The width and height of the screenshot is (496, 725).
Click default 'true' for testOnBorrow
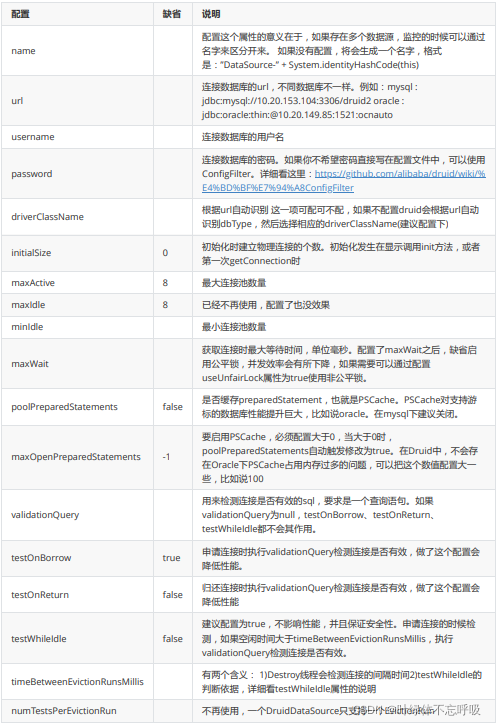pos(171,558)
